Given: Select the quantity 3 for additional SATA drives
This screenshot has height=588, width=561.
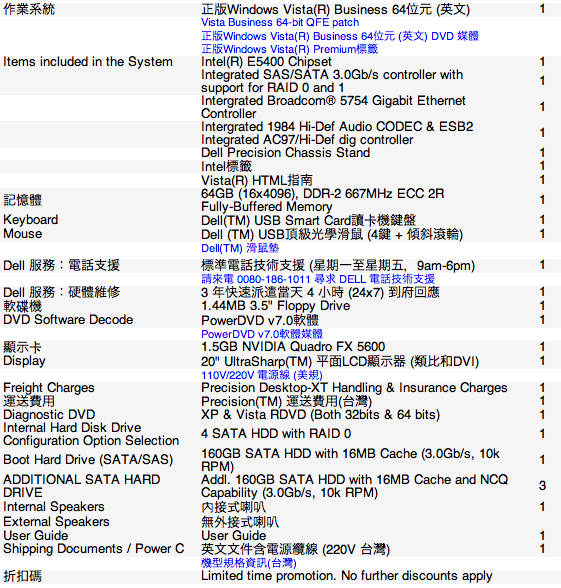Looking at the screenshot, I should click(x=542, y=486).
